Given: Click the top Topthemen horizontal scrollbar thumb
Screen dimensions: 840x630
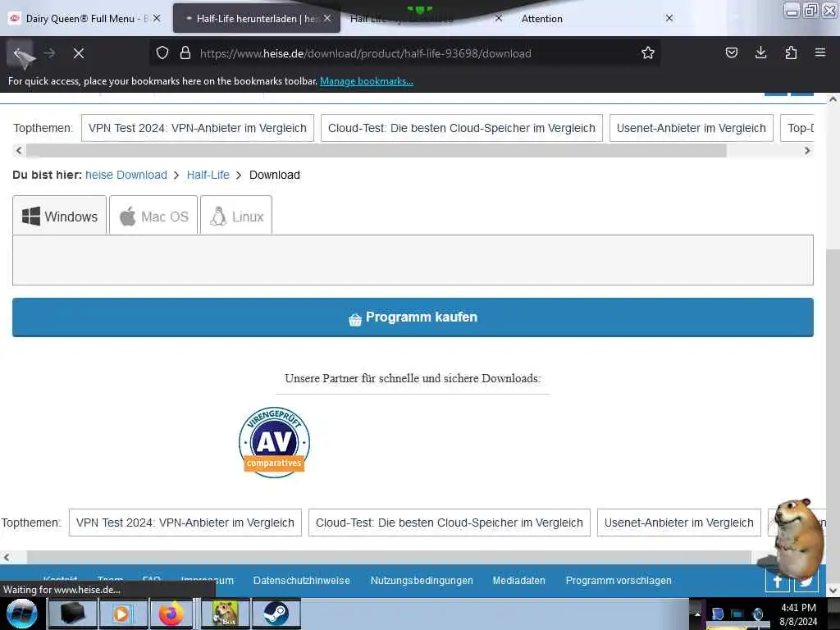Looking at the screenshot, I should (376, 151).
